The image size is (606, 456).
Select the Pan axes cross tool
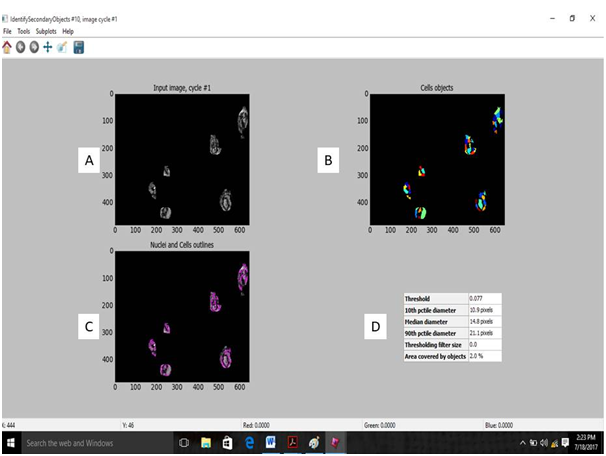[48, 47]
